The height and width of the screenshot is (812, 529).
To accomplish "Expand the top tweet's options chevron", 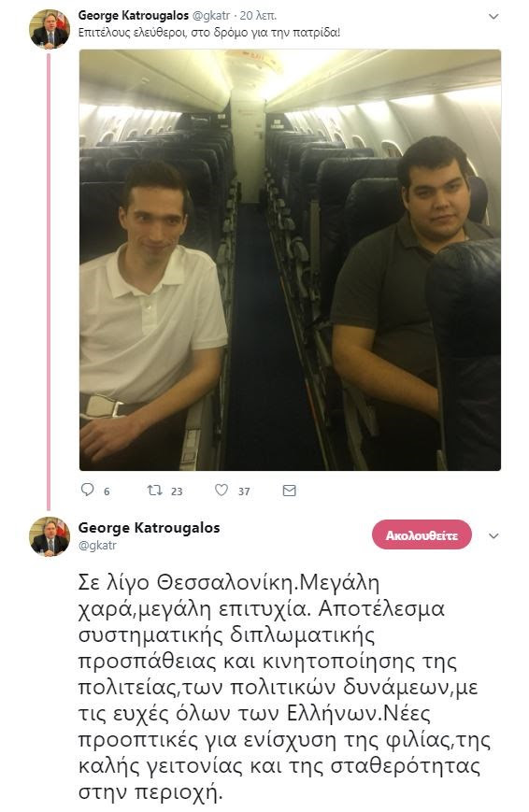I will [493, 17].
